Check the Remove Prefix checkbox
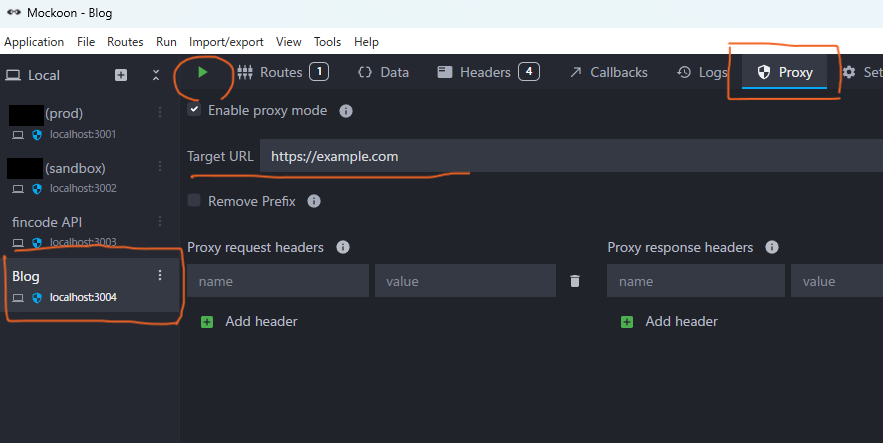This screenshot has width=883, height=443. pos(194,200)
